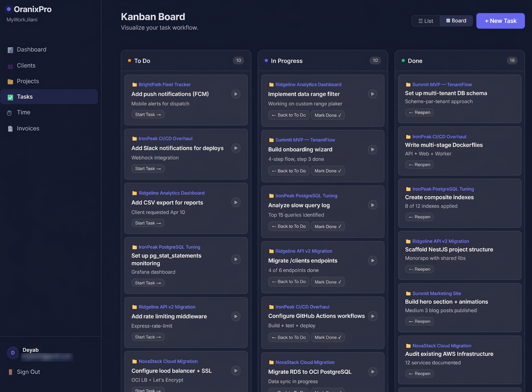Start the Add CSV export for reports task
The height and width of the screenshot is (392, 532).
[x=148, y=223]
